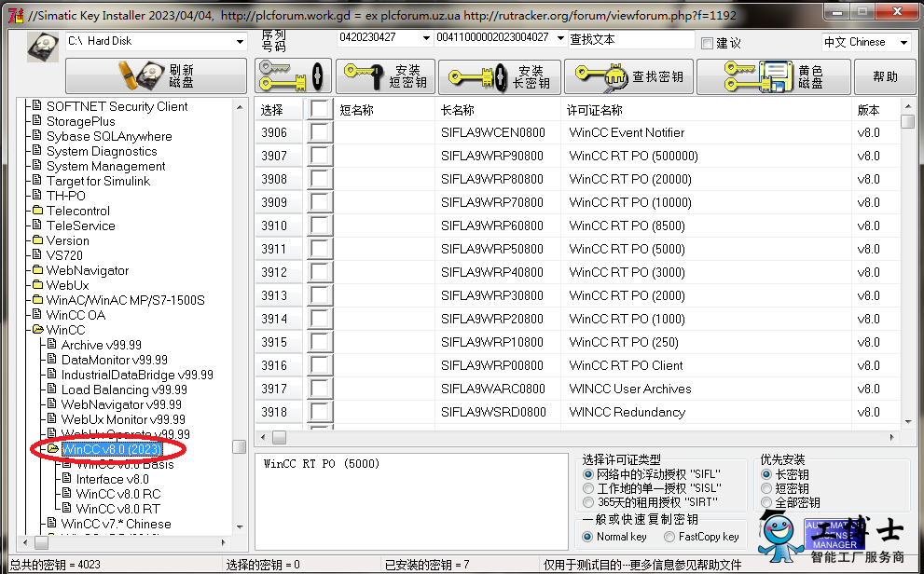Click the TeleService document icon
This screenshot has width=924, height=574.
tap(37, 225)
